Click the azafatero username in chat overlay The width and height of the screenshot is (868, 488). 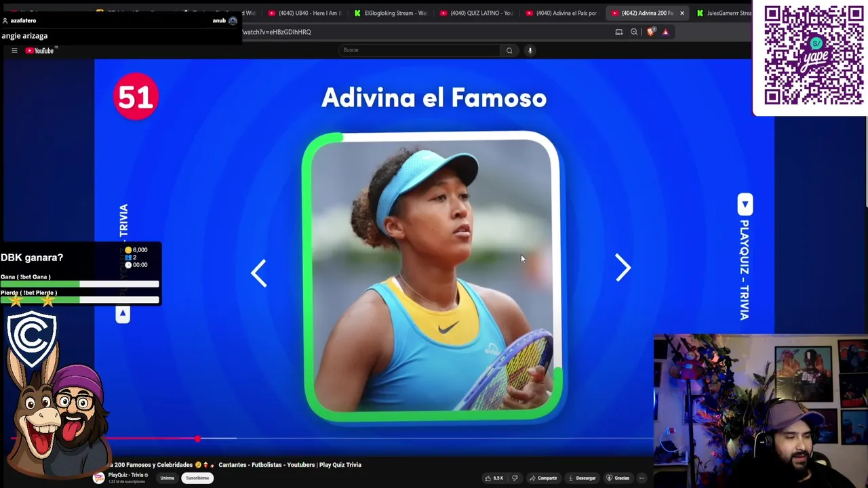pyautogui.click(x=23, y=21)
